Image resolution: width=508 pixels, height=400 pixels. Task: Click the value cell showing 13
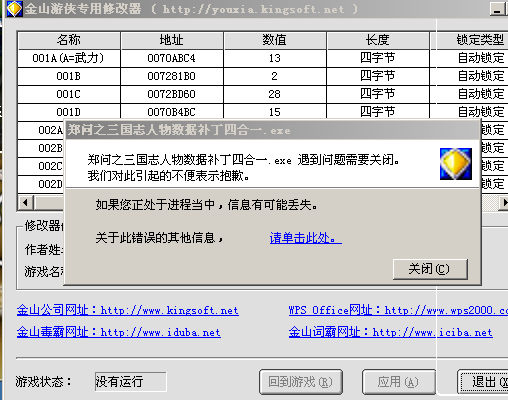tap(275, 58)
